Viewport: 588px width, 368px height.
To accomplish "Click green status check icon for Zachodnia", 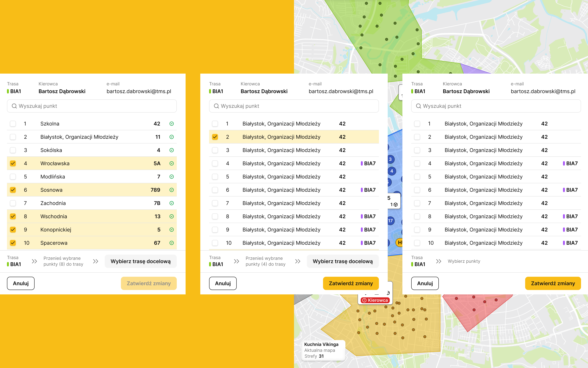I will 172,203.
